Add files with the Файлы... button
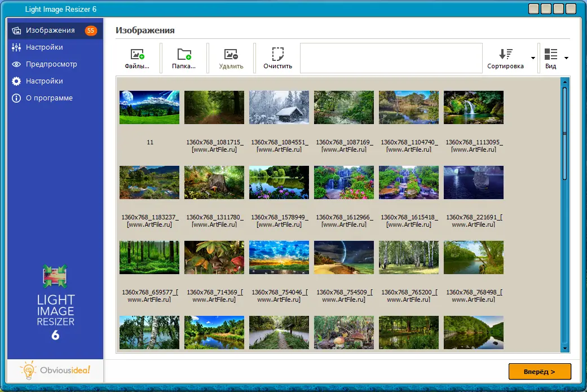Screen dimensions: 587x392 pos(137,58)
